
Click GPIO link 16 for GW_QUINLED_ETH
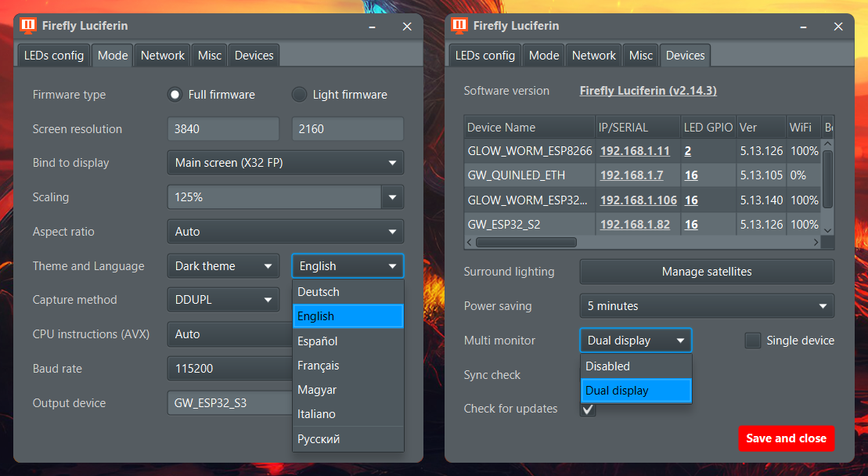(691, 175)
